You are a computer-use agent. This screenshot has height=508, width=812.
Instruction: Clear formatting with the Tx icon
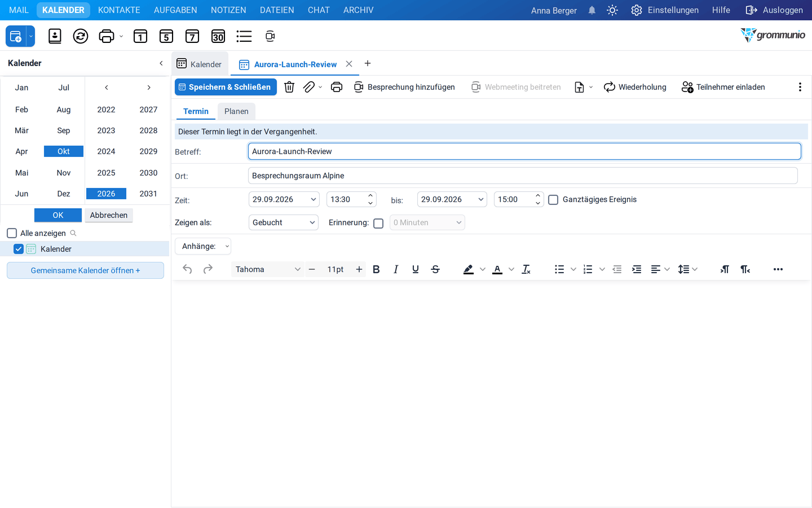coord(526,269)
